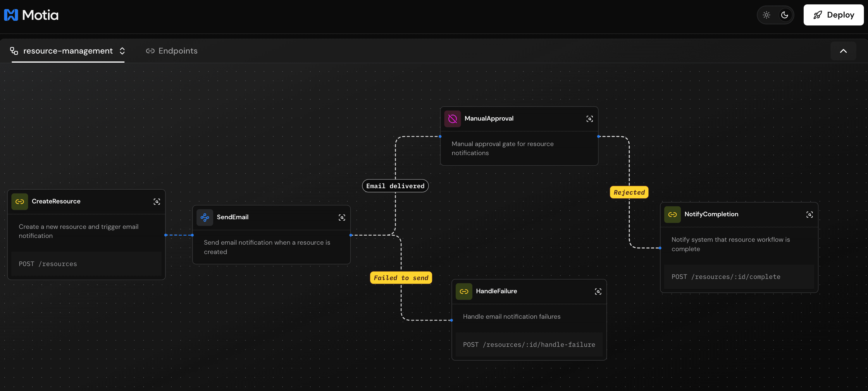The height and width of the screenshot is (391, 868).
Task: Click the pink noop icon on ManualApproval node
Action: [452, 118]
